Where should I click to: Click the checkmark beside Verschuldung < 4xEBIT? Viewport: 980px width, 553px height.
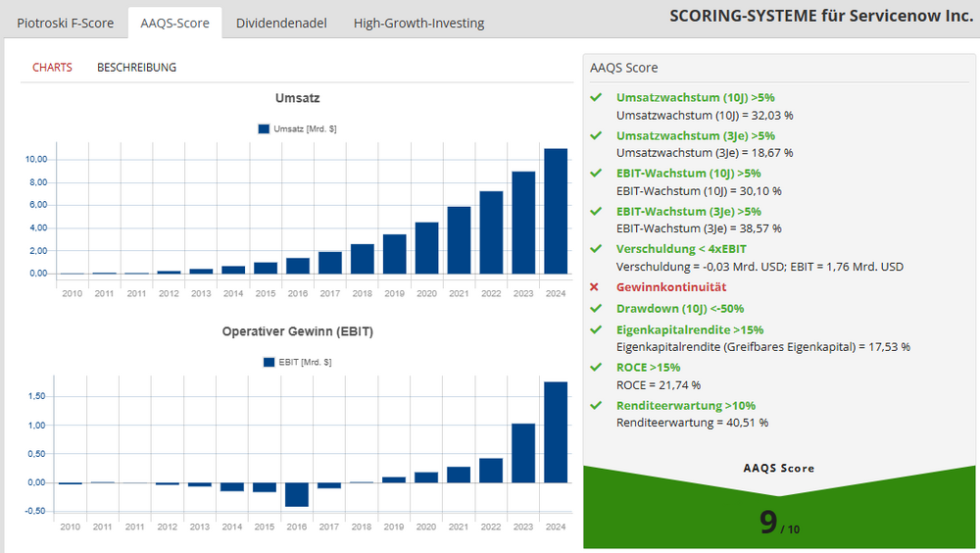click(596, 249)
